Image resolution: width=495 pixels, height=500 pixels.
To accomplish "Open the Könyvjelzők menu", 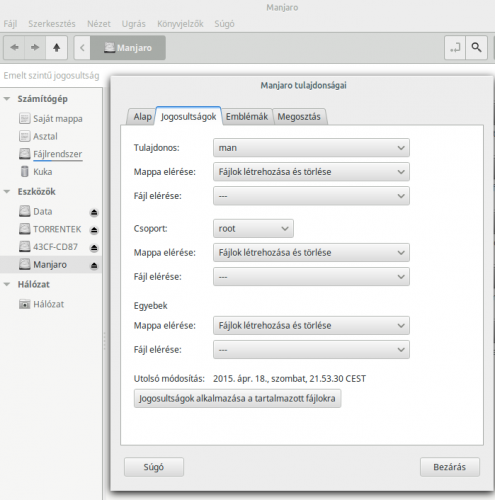I will click(180, 24).
